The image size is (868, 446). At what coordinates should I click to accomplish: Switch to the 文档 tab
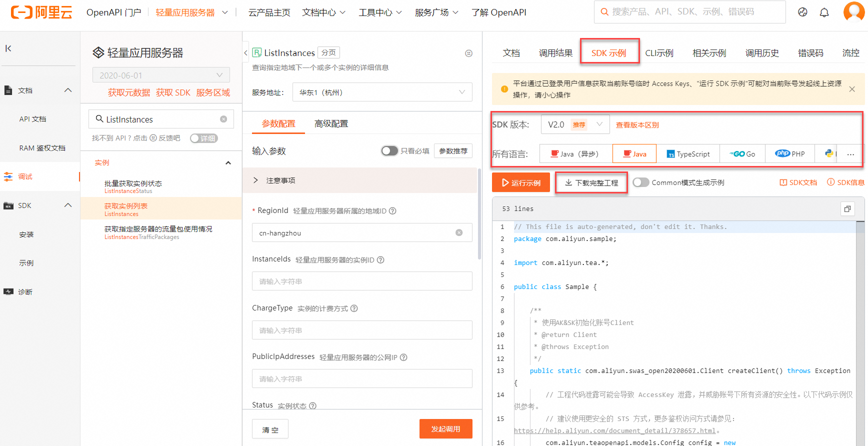511,53
